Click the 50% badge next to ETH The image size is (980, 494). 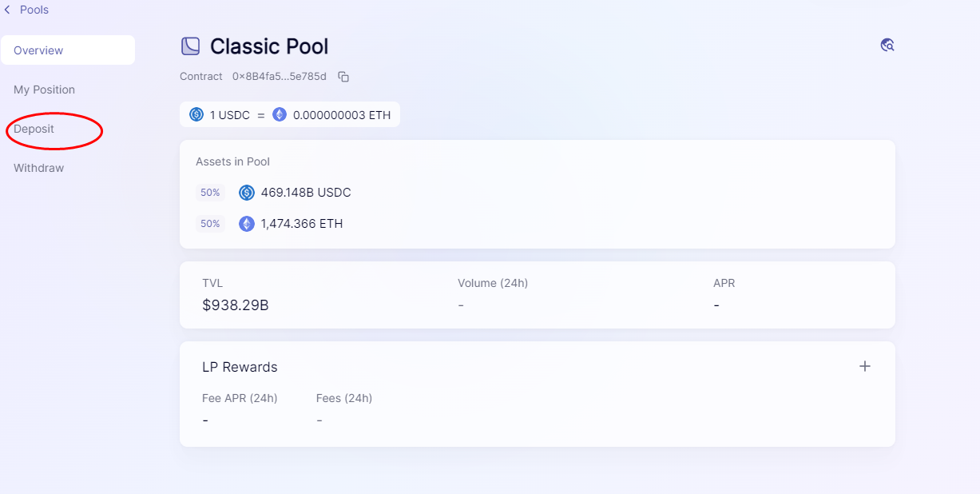pyautogui.click(x=210, y=224)
